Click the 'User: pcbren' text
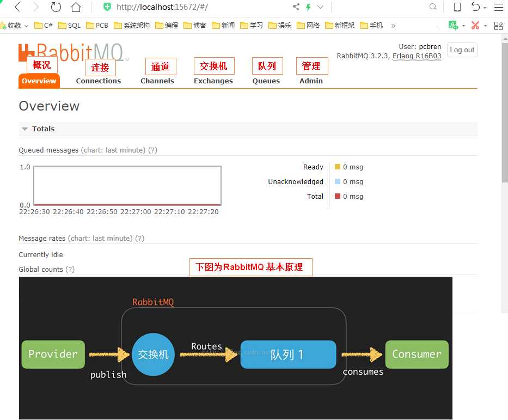Image resolution: width=508 pixels, height=420 pixels. click(420, 47)
